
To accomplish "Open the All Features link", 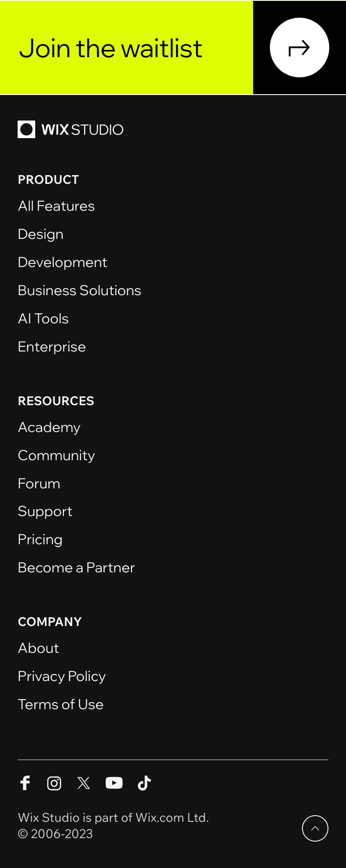I will pos(56,206).
